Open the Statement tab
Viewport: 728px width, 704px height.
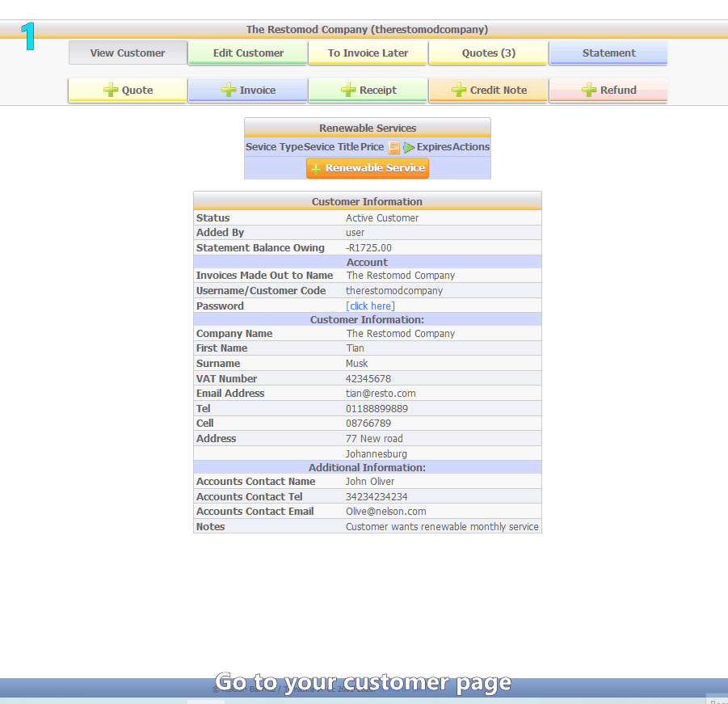tap(608, 53)
